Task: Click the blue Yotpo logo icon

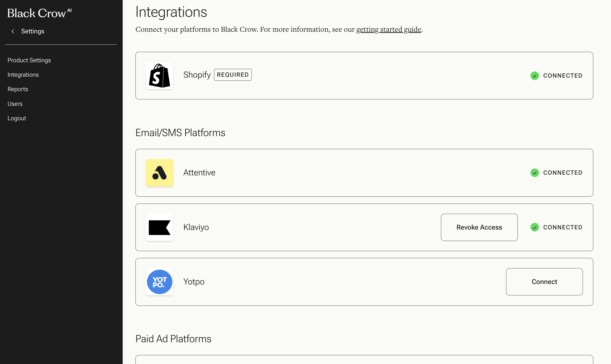Action: [x=159, y=282]
